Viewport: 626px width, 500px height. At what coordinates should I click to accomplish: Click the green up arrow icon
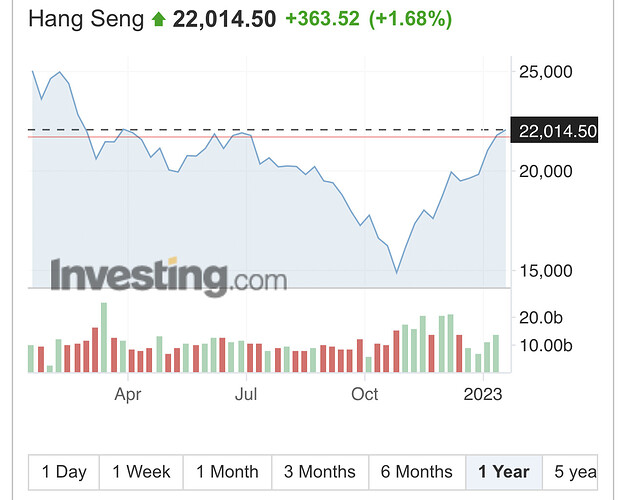pos(157,19)
